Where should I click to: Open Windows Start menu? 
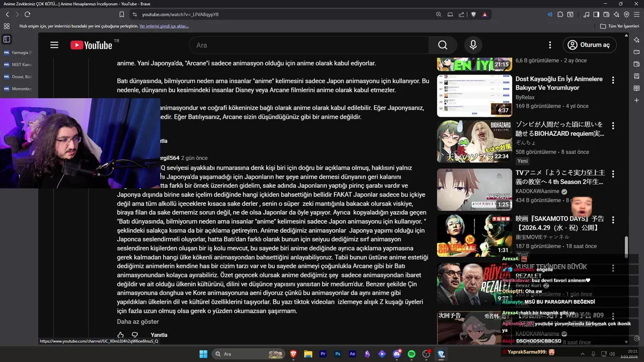[x=203, y=354]
